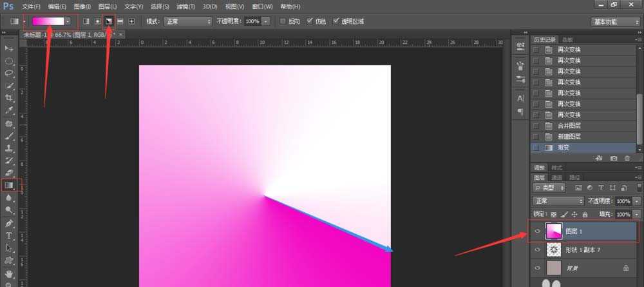Select the Gradient tool in the toolbox
644x287 pixels.
9,186
